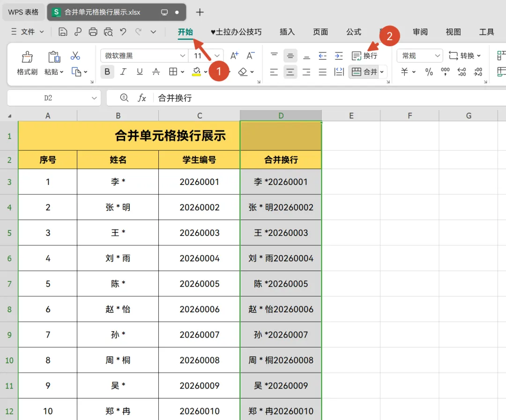The width and height of the screenshot is (506, 420).
Task: Open the 工具 tab
Action: tap(486, 32)
